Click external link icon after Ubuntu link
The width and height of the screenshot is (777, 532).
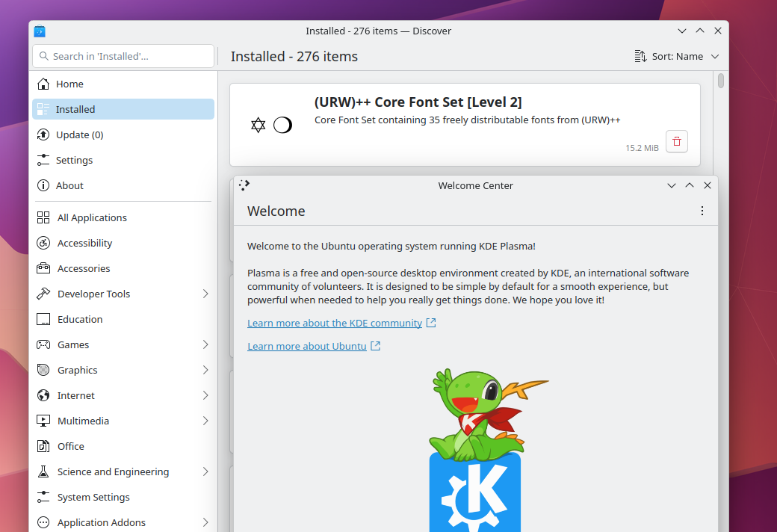click(x=376, y=346)
